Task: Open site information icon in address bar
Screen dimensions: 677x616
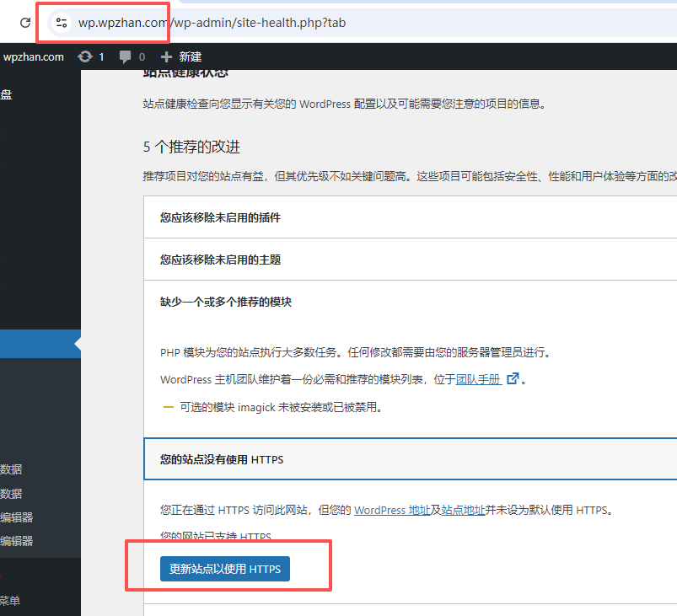Action: pyautogui.click(x=61, y=23)
